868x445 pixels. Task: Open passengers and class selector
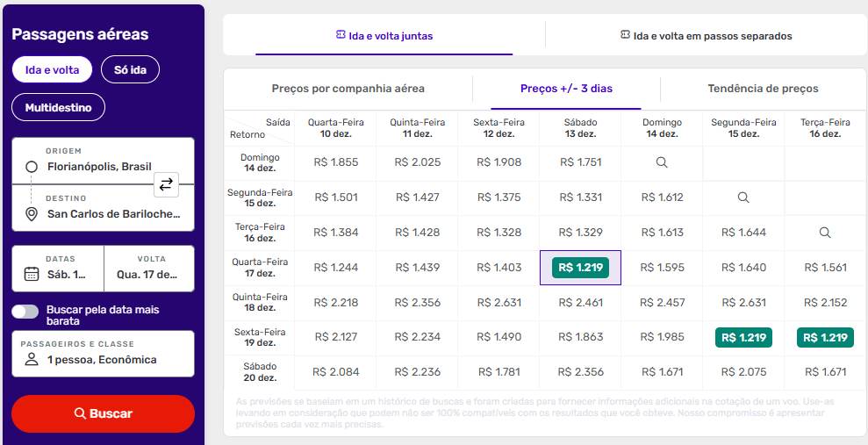click(x=103, y=354)
